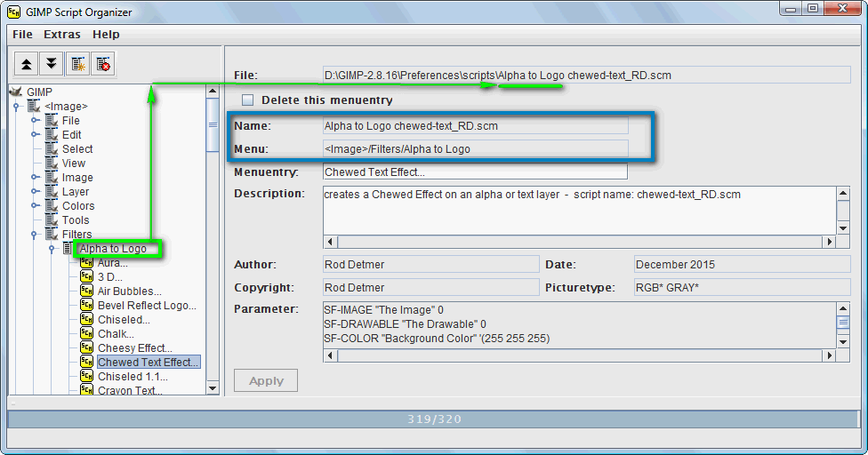Click the Parameter scroll down arrow
The image size is (868, 455).
pos(843,342)
